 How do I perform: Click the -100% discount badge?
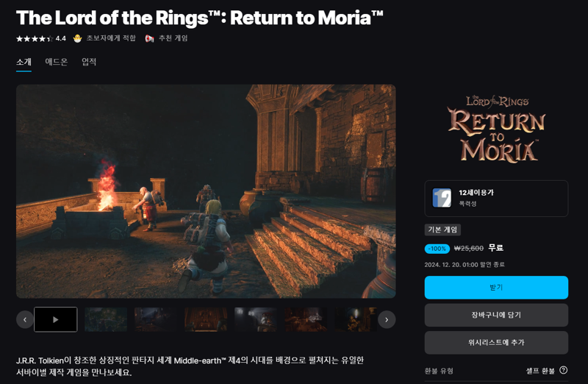[437, 249]
